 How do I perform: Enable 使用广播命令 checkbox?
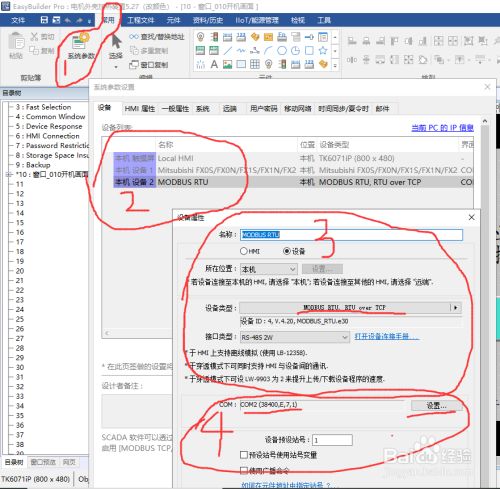click(244, 470)
